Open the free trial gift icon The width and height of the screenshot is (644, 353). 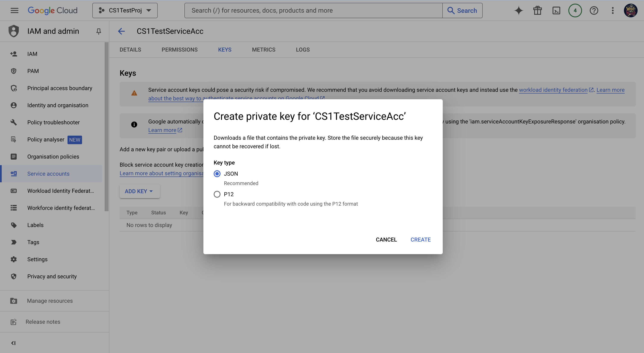(x=537, y=10)
